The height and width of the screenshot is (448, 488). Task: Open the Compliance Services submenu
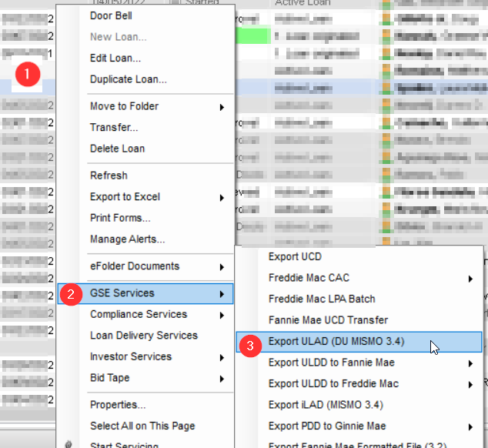(x=145, y=314)
